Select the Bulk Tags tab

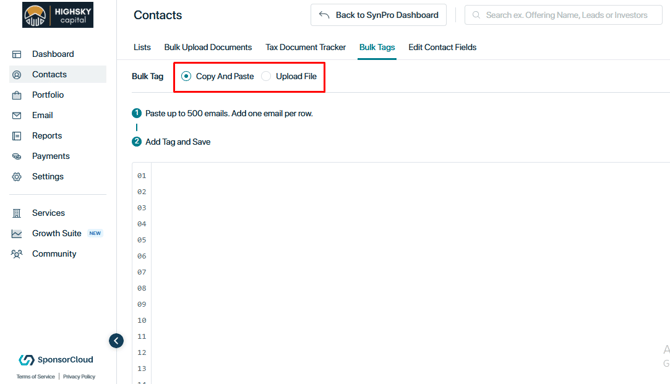(x=377, y=47)
